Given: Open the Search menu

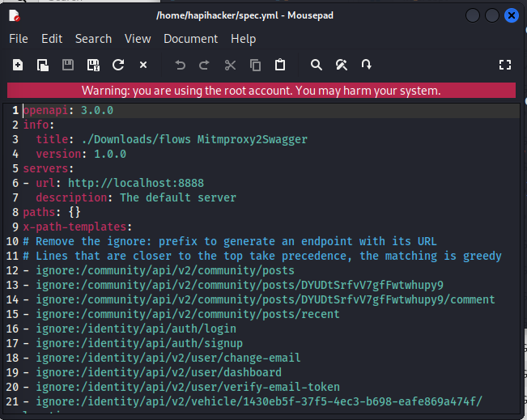Looking at the screenshot, I should coord(93,39).
